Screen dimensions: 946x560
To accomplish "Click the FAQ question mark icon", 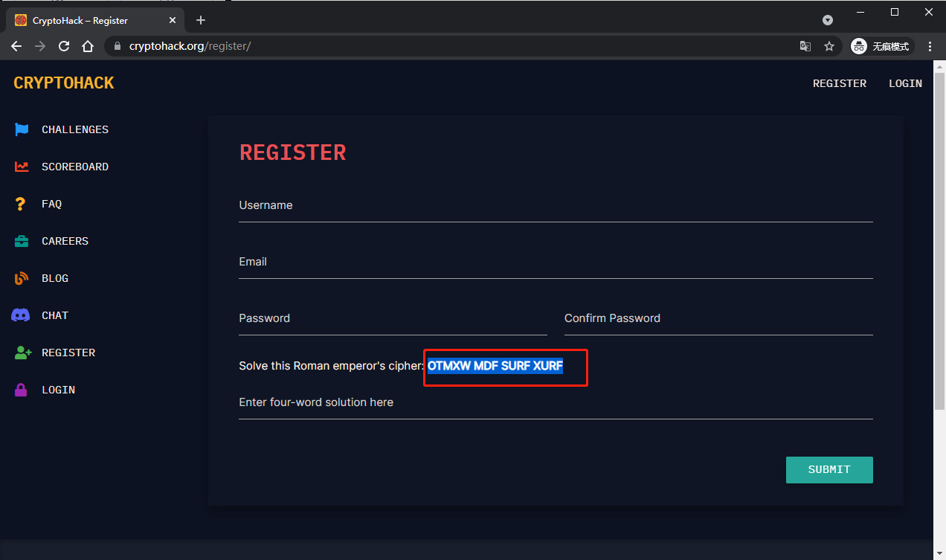I will (x=21, y=204).
